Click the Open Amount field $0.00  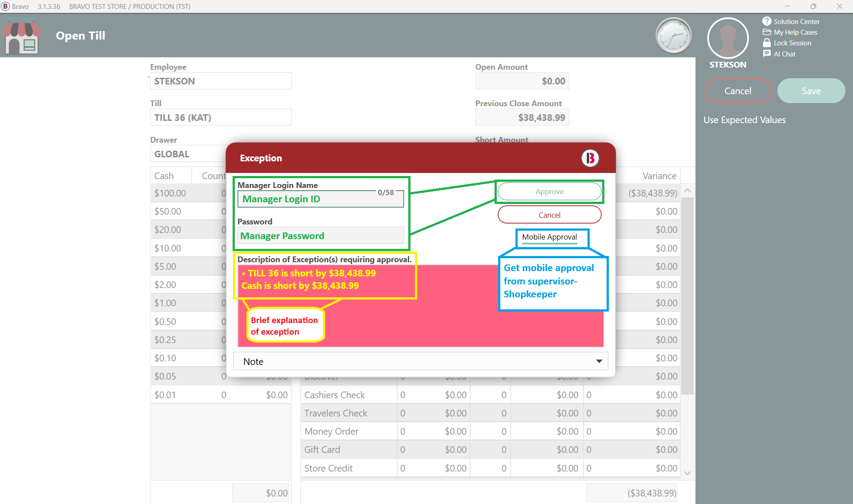pos(522,81)
